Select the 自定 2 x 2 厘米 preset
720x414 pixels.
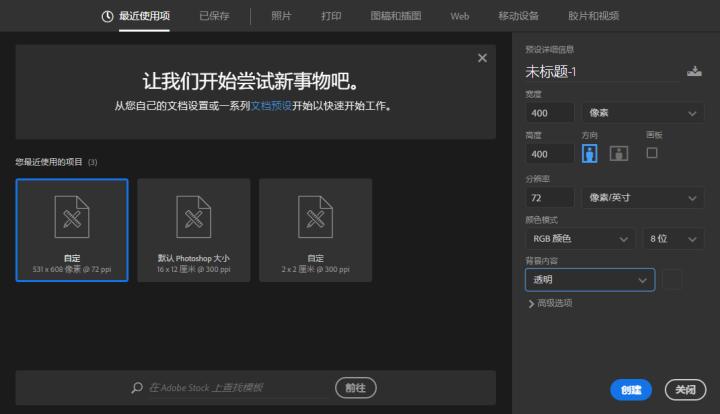[315, 230]
